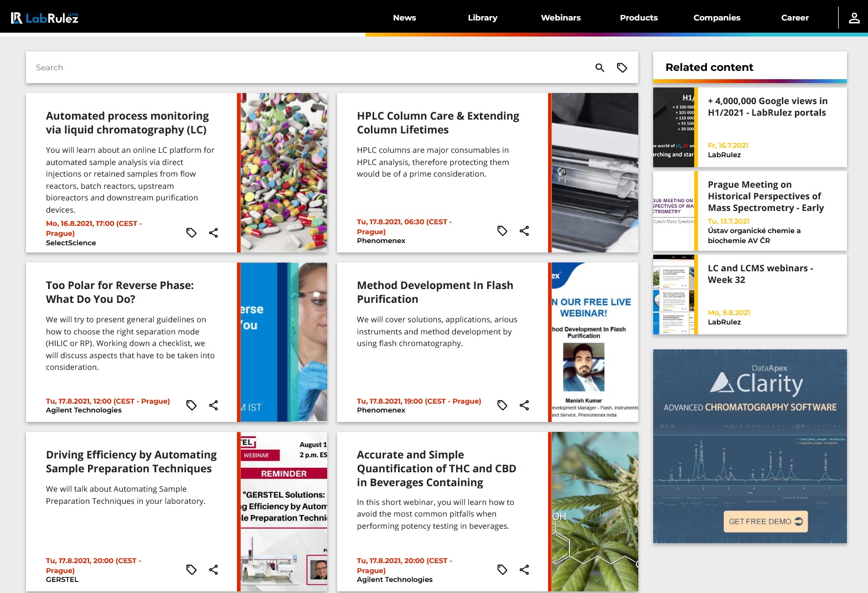Open the Products menu
The width and height of the screenshot is (868, 593).
coord(639,18)
